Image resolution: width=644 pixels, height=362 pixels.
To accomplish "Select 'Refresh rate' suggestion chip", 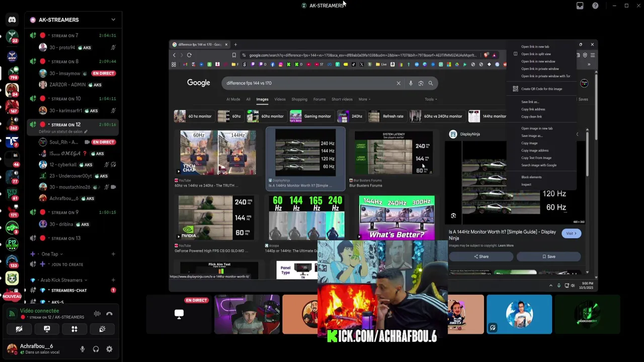I will (387, 116).
